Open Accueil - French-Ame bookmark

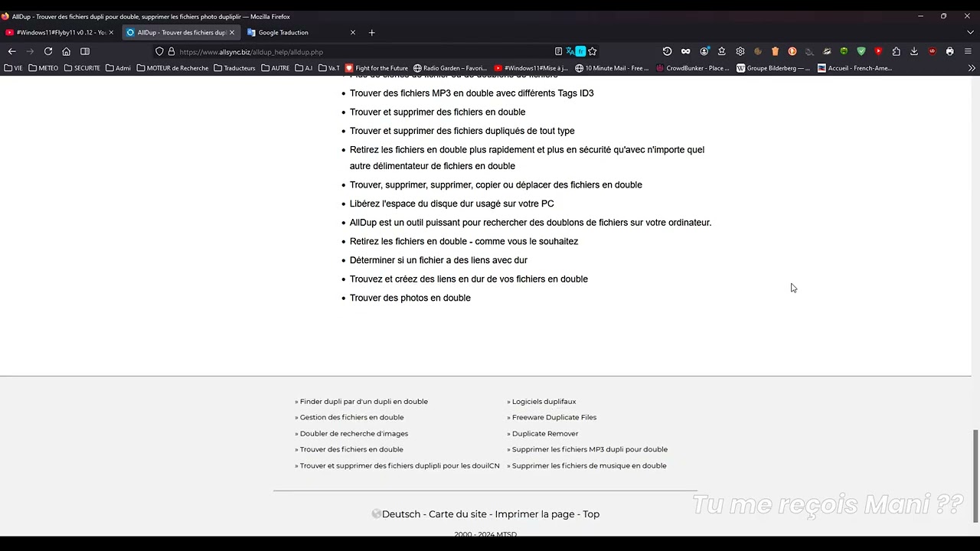(x=854, y=68)
